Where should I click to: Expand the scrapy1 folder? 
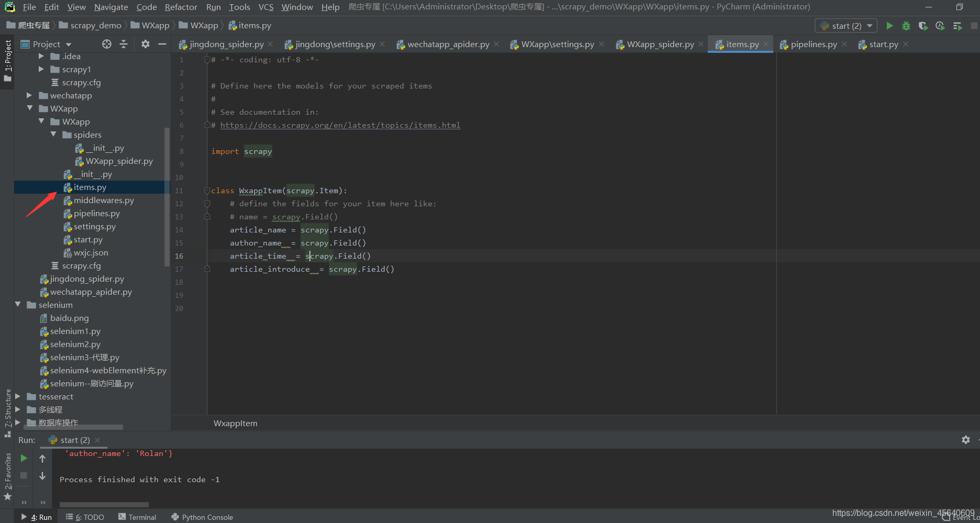[x=41, y=69]
